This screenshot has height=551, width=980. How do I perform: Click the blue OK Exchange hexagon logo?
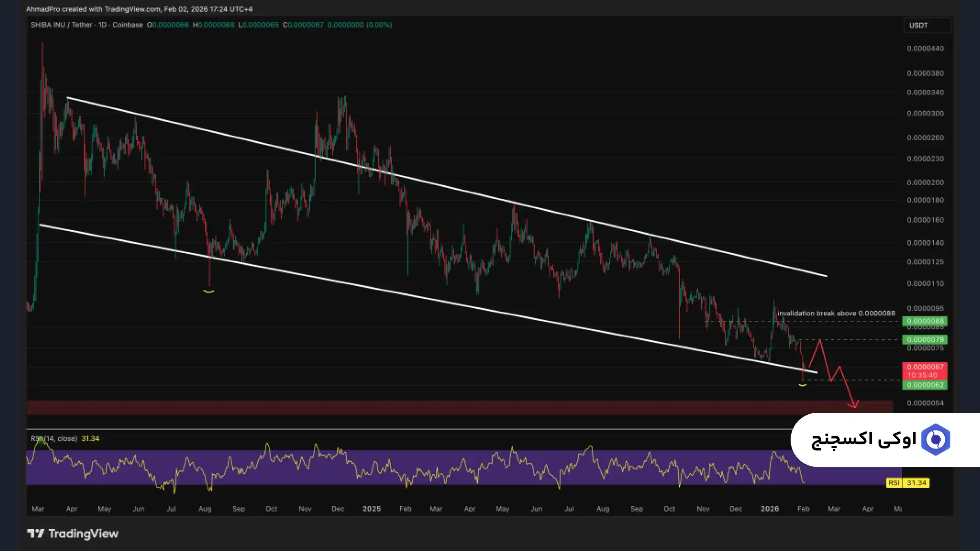click(935, 439)
